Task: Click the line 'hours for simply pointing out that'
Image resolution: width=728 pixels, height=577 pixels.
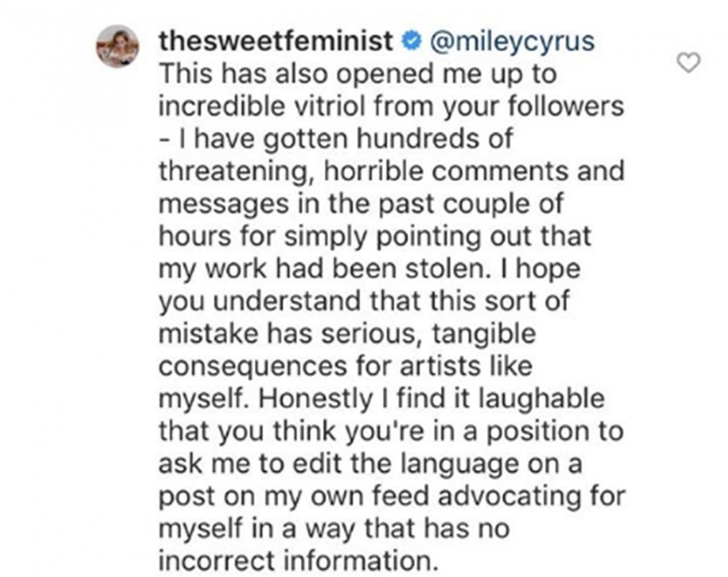Action: tap(375, 236)
